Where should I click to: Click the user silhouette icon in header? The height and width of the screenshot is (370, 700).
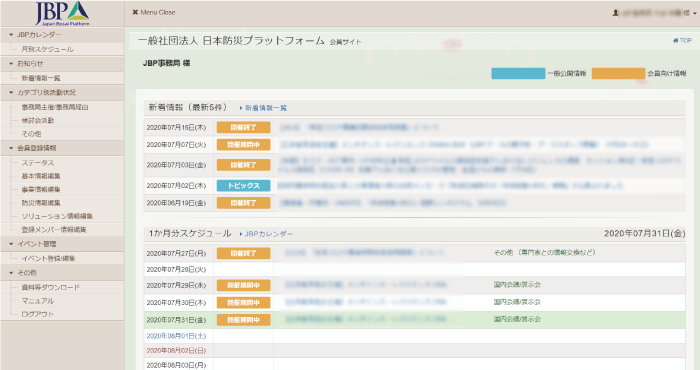pos(615,13)
